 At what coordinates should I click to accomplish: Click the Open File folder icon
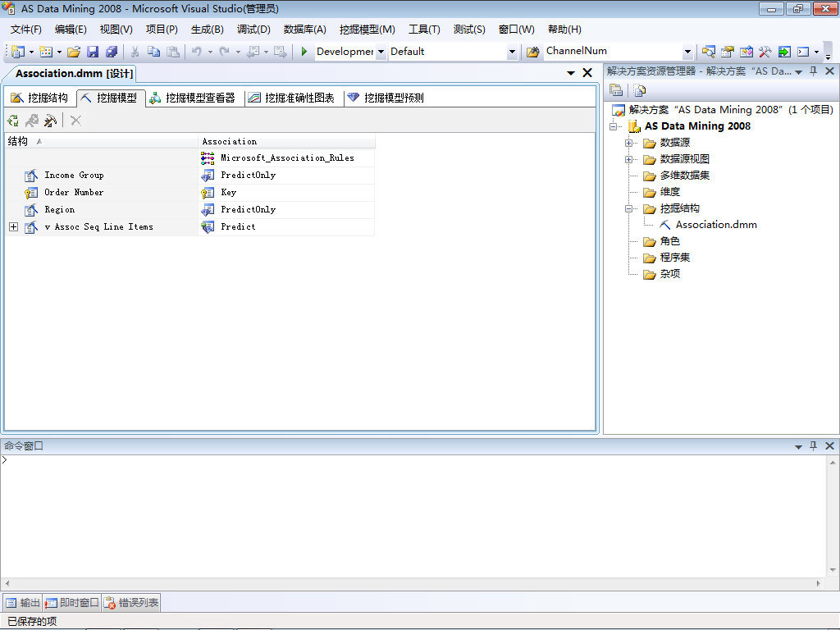click(x=74, y=52)
